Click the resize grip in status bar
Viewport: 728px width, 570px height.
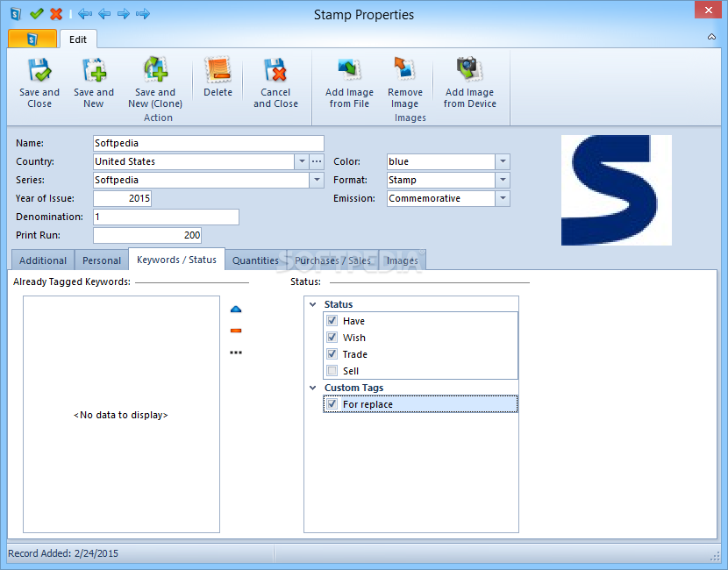(x=715, y=556)
